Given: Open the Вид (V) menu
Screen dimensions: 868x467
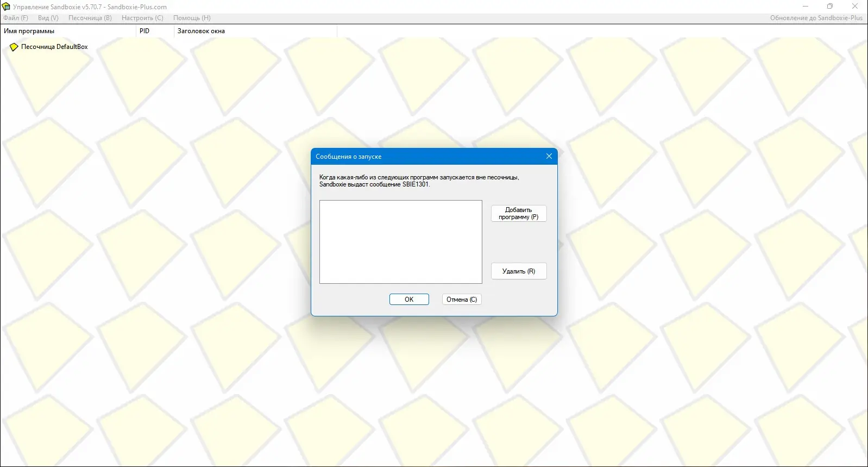Looking at the screenshot, I should tap(48, 18).
